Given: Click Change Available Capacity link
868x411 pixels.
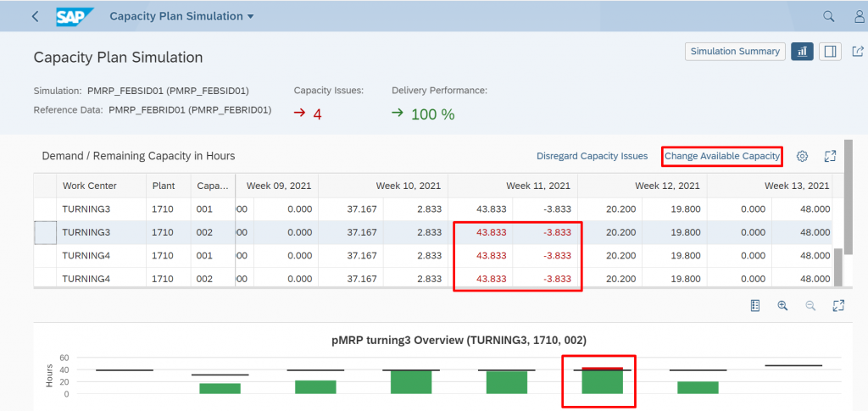Looking at the screenshot, I should click(722, 156).
